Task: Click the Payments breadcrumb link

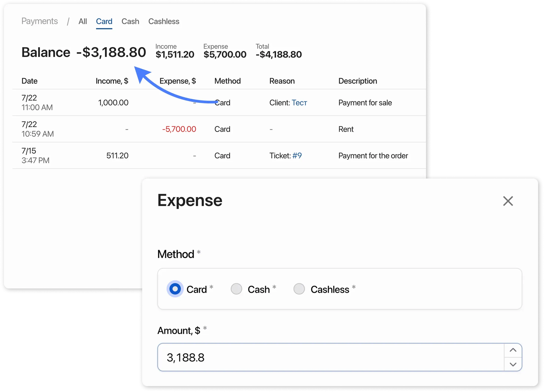Action: 39,21
